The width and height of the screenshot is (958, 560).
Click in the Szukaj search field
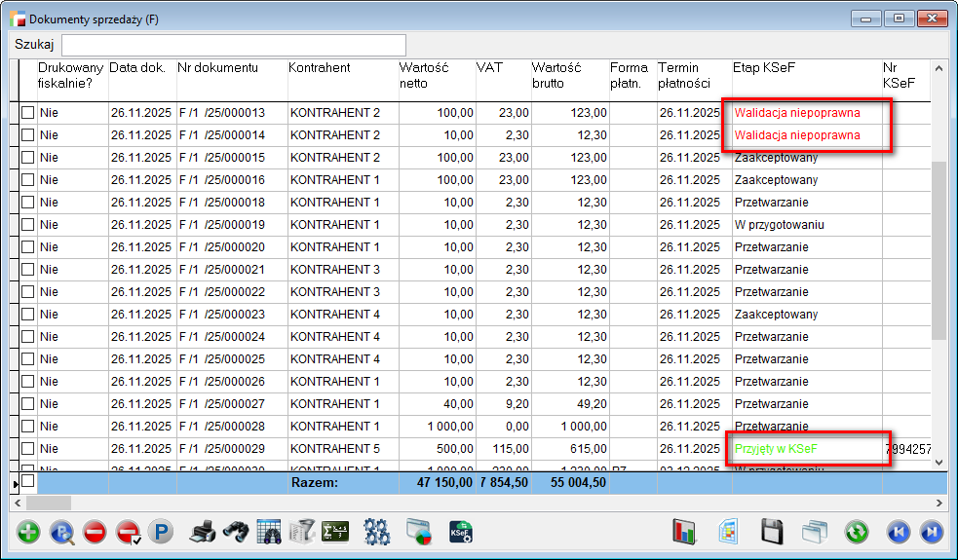pyautogui.click(x=234, y=45)
